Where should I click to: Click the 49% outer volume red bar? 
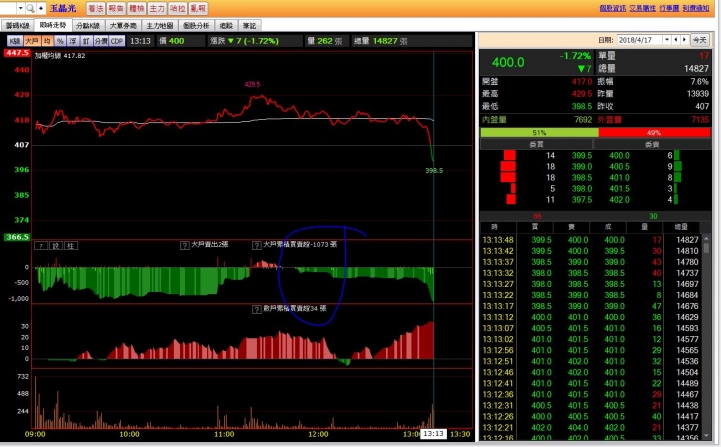tap(654, 132)
